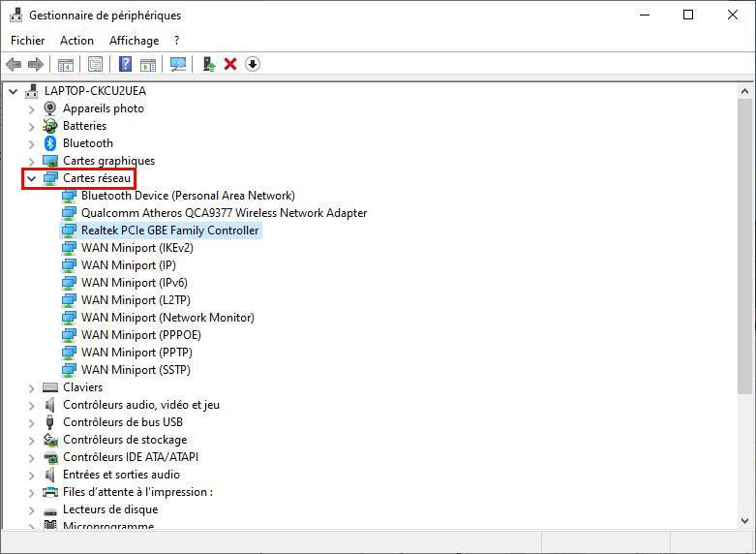The image size is (756, 554).
Task: Expand the Bluetooth category arrow
Action: [x=31, y=143]
